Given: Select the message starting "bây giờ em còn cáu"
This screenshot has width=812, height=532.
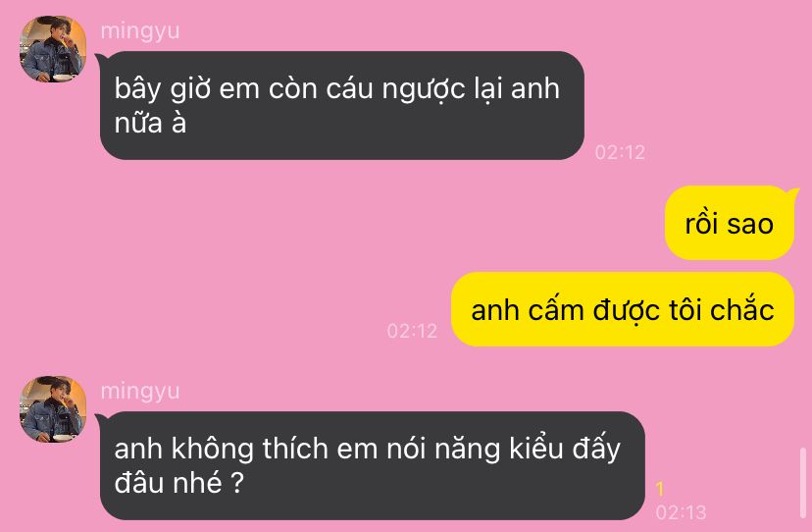Looking at the screenshot, I should (342, 105).
